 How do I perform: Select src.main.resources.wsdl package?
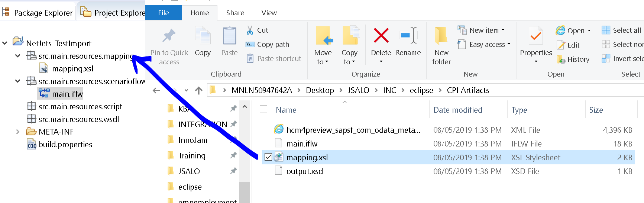tap(73, 119)
